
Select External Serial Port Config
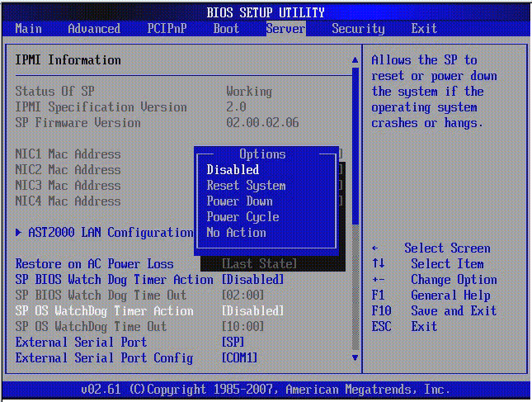click(104, 358)
